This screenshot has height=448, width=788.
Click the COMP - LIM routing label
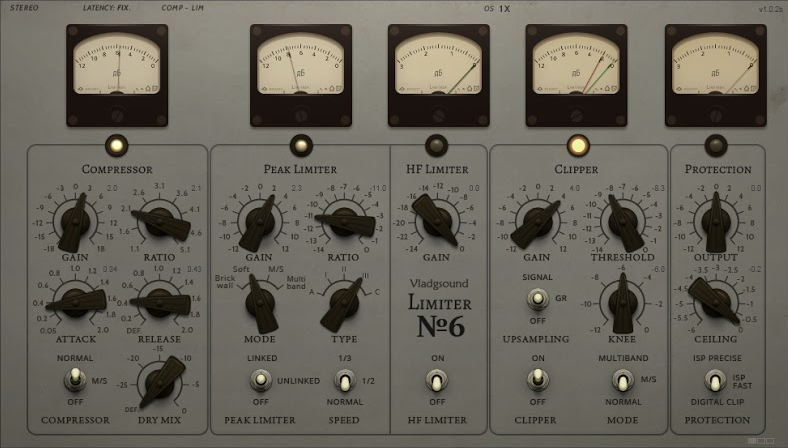click(x=182, y=8)
